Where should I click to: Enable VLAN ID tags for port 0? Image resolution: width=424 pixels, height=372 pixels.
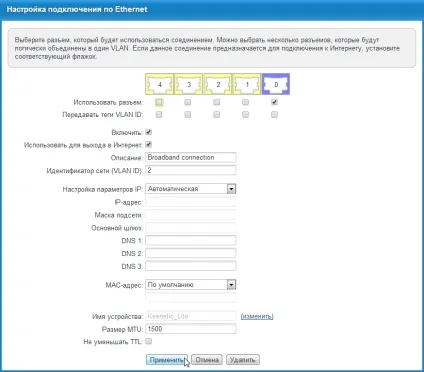coord(274,115)
